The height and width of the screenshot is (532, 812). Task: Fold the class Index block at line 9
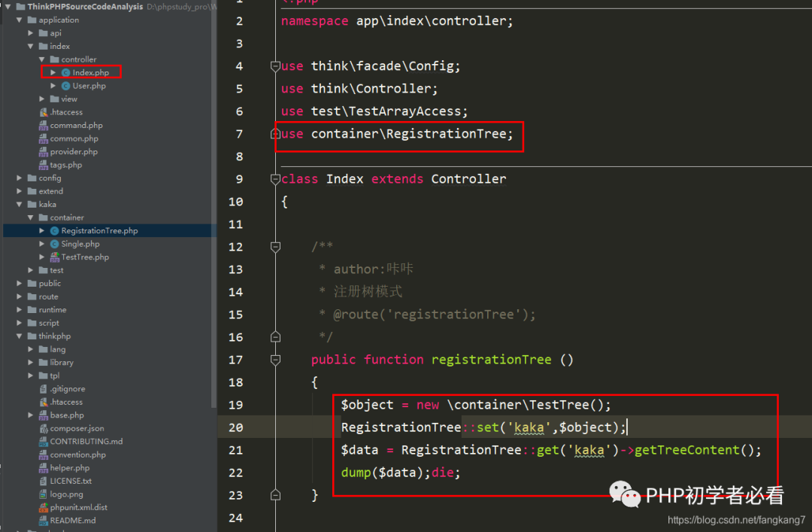pyautogui.click(x=275, y=179)
